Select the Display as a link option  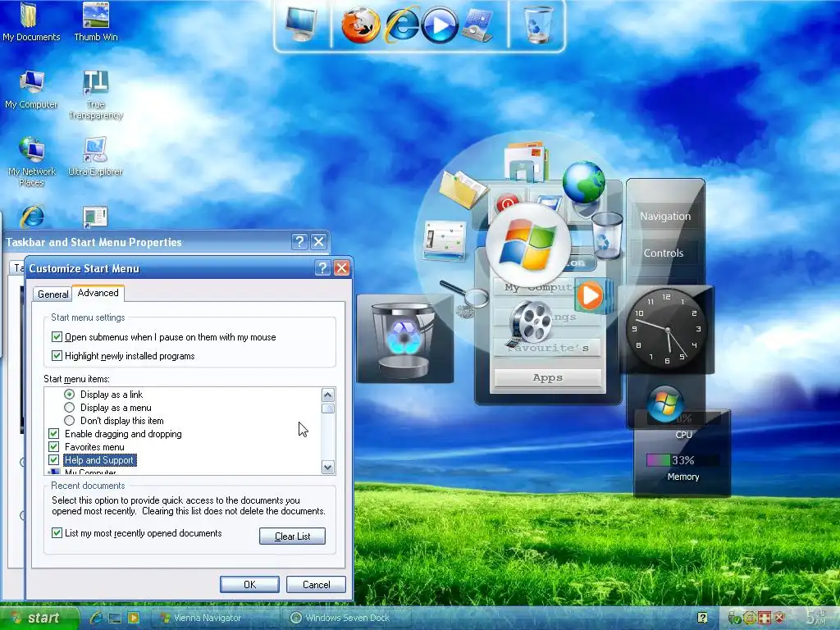pos(69,395)
